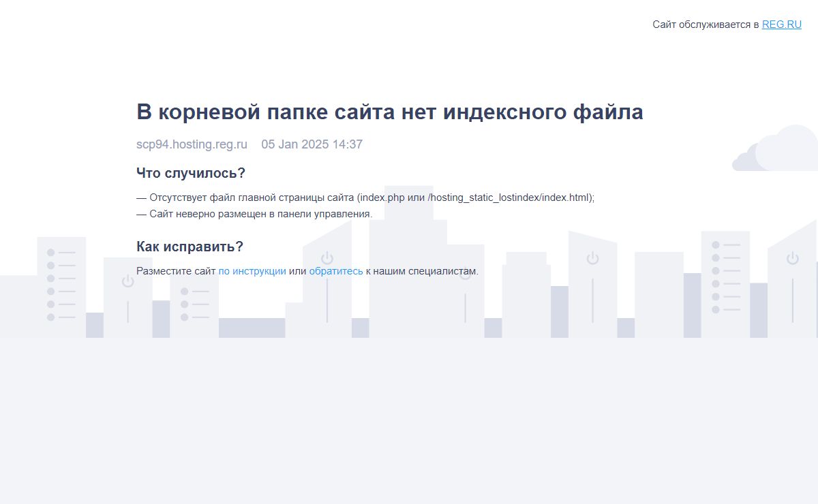Open the REG.RU link in the header
818x504 pixels.
click(781, 25)
